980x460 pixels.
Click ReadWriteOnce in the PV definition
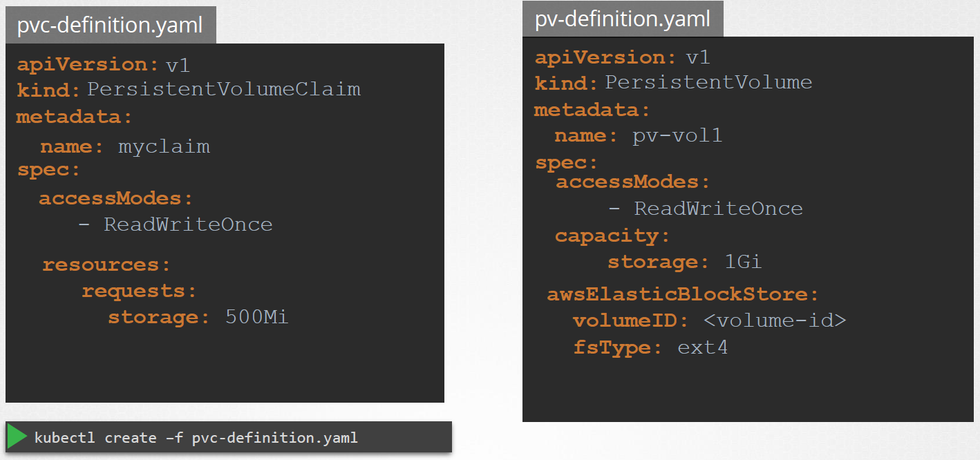pos(718,209)
